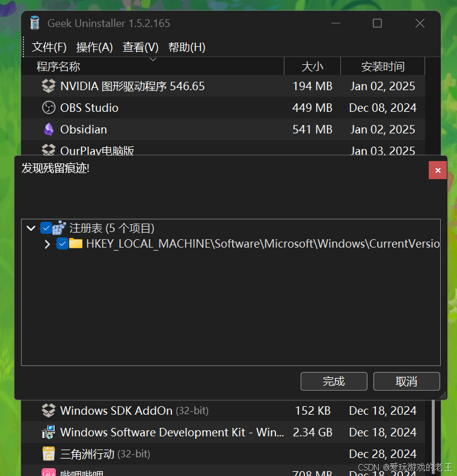Select the Windows Software Development Kit row
The width and height of the screenshot is (457, 476).
point(223,432)
